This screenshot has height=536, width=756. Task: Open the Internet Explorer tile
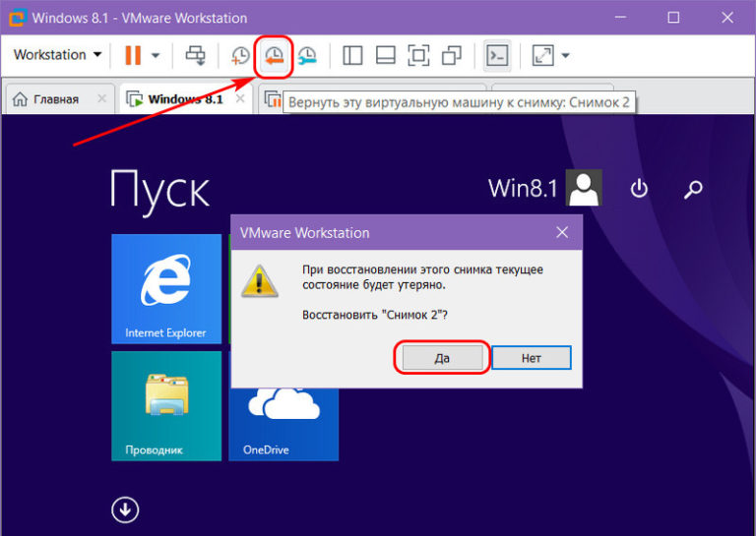click(165, 288)
